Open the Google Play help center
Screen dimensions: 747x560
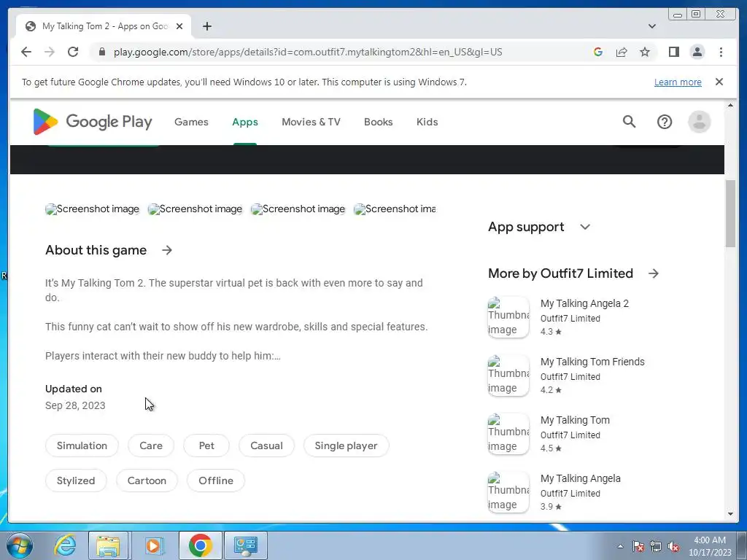(664, 122)
